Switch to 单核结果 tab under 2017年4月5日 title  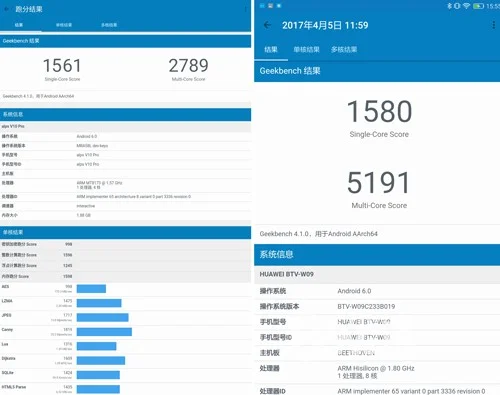coord(306,50)
